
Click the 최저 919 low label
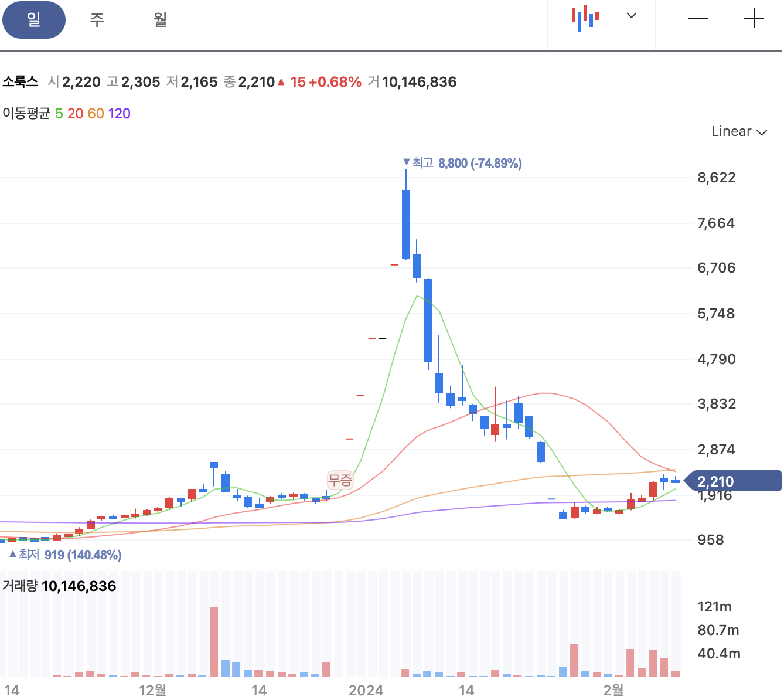[x=65, y=555]
